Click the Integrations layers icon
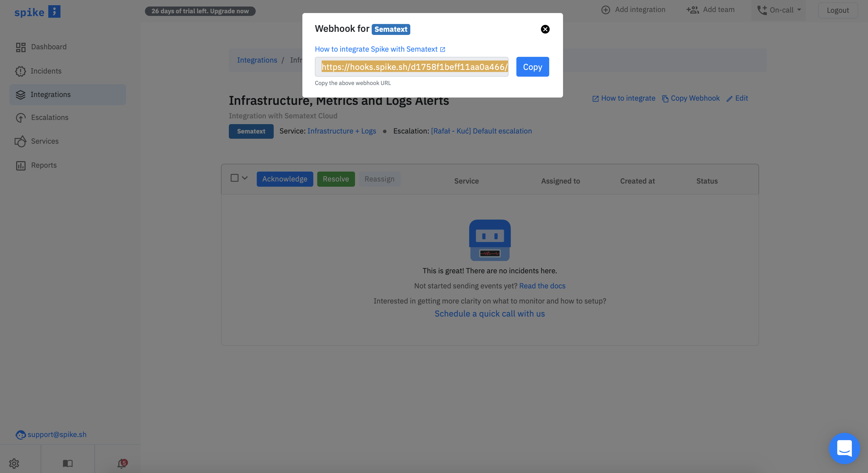The width and height of the screenshot is (868, 473). coord(21,95)
